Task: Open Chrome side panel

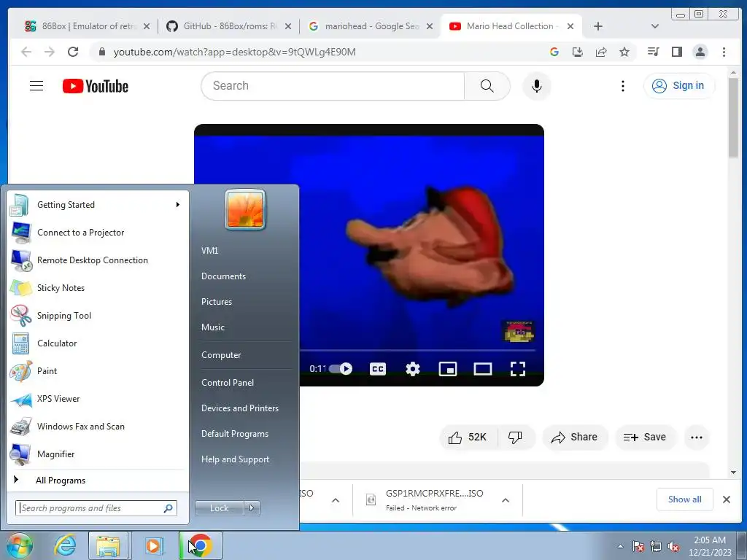Action: pos(676,52)
